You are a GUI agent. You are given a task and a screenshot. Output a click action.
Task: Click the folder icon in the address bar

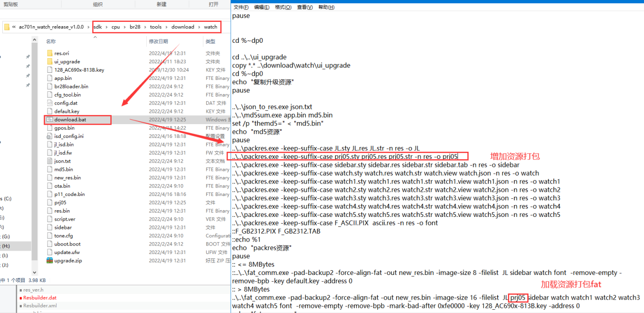click(7, 27)
